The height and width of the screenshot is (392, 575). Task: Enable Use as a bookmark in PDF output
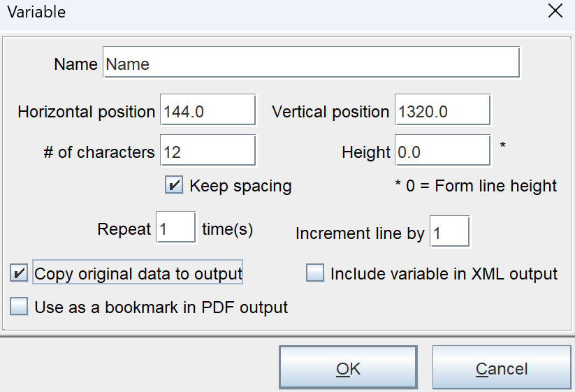pos(19,307)
